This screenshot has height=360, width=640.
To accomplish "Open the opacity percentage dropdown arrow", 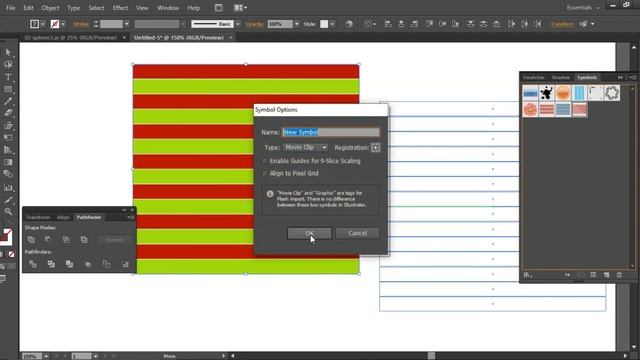I will [x=297, y=24].
